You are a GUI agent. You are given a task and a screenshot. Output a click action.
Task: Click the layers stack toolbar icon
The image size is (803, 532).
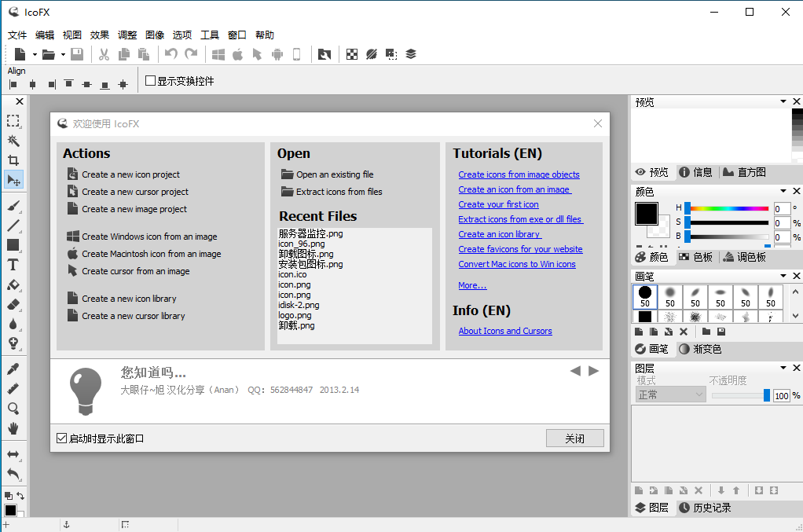[x=411, y=54]
